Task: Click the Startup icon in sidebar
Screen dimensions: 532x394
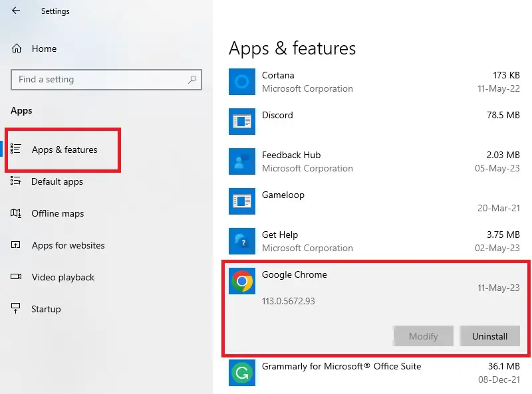Action: coord(15,308)
